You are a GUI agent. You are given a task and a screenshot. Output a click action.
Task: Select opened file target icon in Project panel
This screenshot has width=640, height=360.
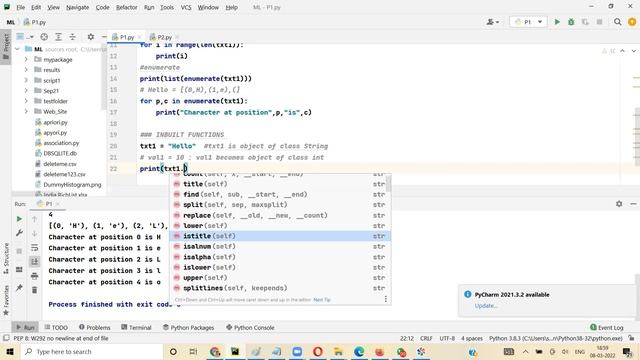(44, 37)
